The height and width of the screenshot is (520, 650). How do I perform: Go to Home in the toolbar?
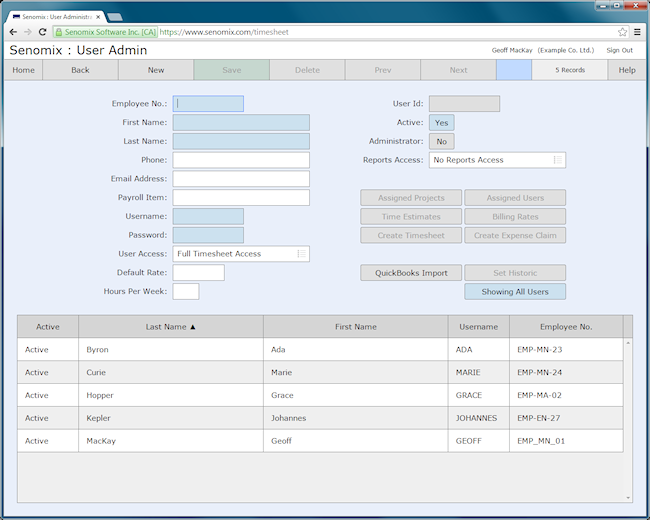(23, 70)
